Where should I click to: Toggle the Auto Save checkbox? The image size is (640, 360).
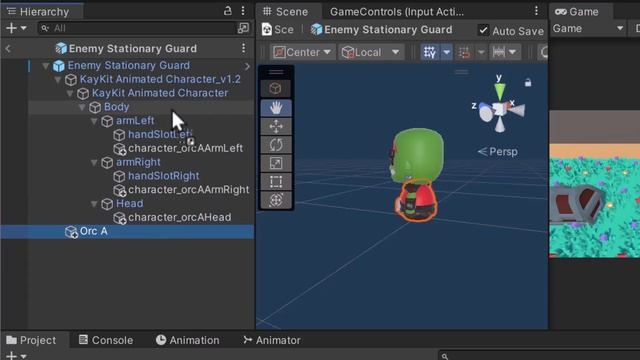483,30
